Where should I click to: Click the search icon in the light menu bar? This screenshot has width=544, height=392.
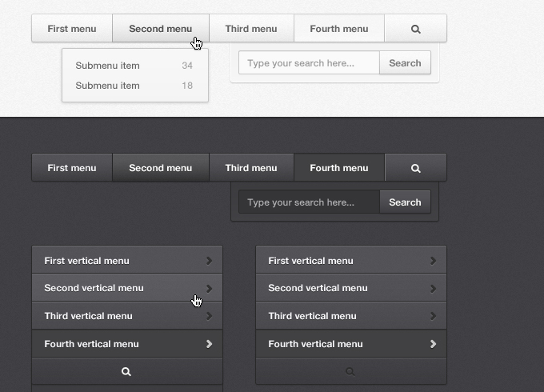[415, 29]
